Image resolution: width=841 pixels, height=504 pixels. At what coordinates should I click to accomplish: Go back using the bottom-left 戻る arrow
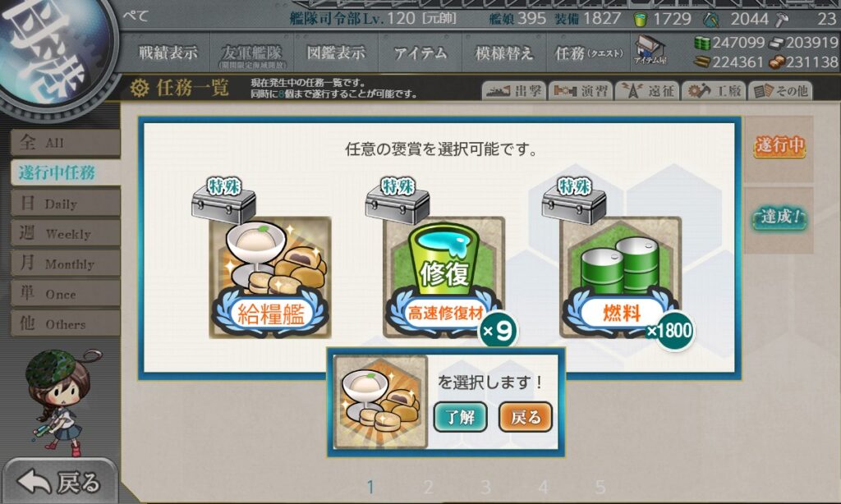(59, 482)
